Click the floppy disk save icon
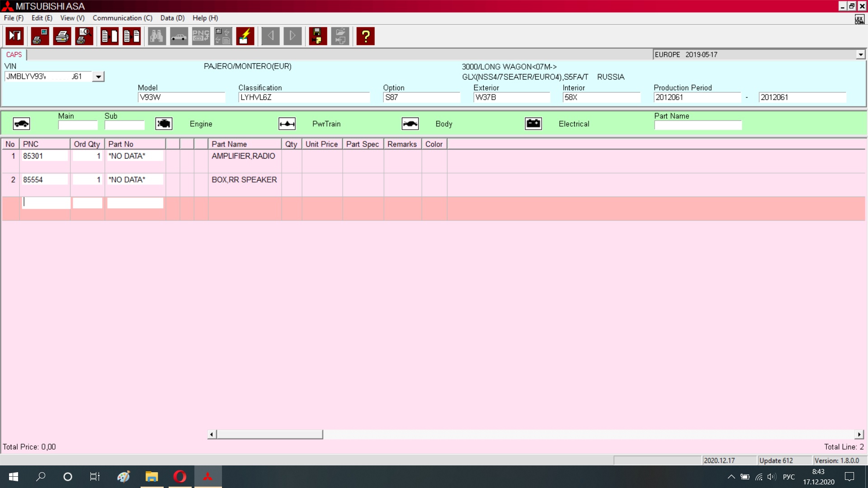Viewport: 868px width, 488px height. [x=318, y=36]
